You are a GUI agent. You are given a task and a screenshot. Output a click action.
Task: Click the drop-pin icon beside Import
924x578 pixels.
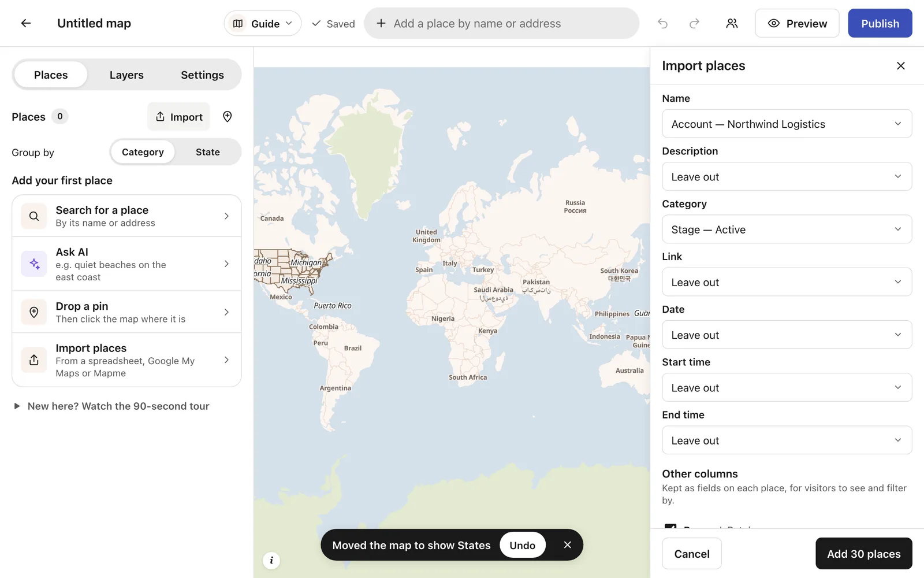(228, 117)
